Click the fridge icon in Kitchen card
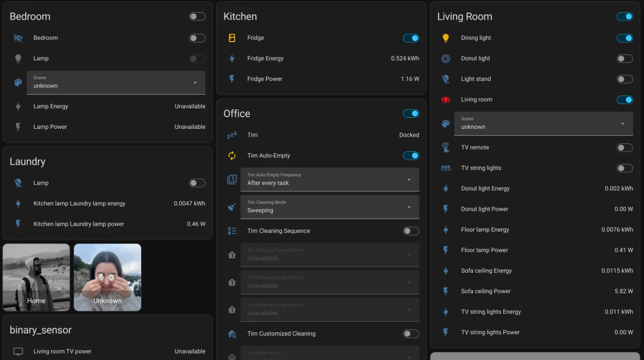The width and height of the screenshot is (644, 360). (x=232, y=38)
